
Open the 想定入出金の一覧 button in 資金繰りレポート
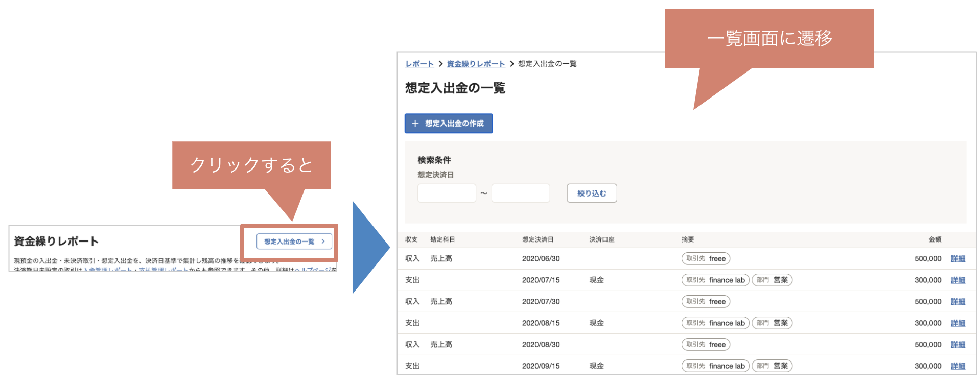point(294,242)
